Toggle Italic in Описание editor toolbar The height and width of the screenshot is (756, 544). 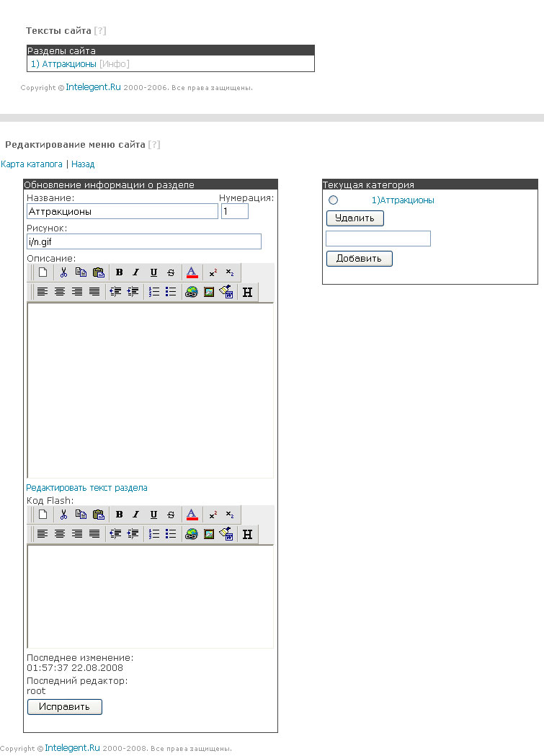click(136, 272)
